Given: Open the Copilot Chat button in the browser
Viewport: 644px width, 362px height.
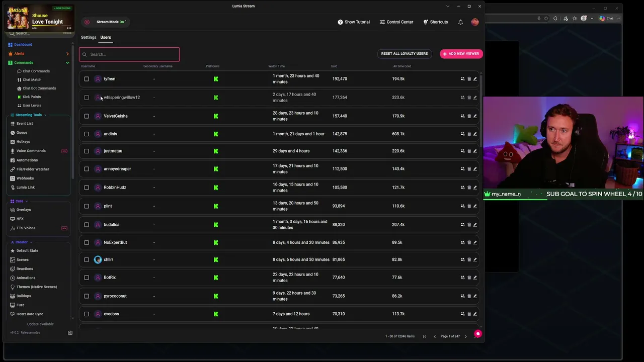Looking at the screenshot, I should (x=606, y=19).
